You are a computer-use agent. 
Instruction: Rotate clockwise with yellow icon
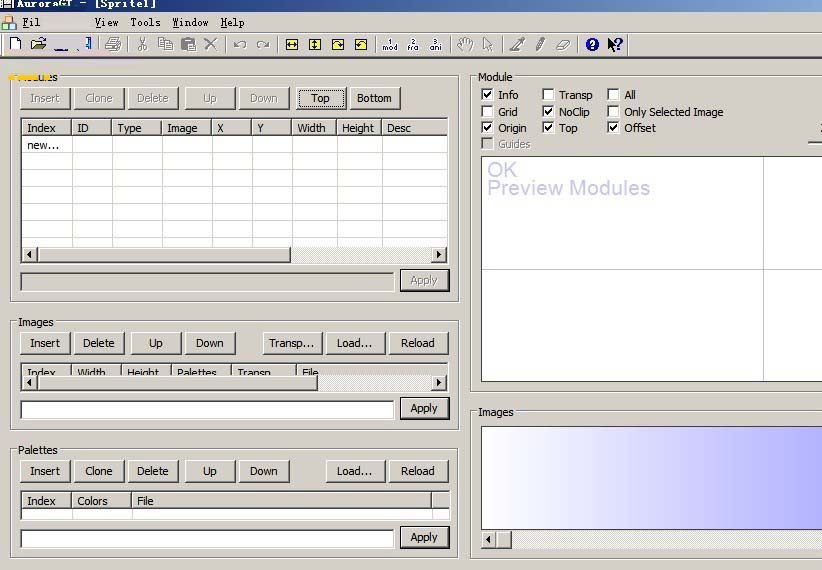(338, 45)
